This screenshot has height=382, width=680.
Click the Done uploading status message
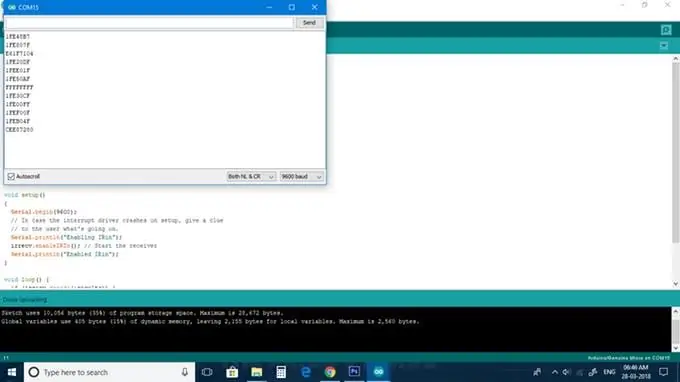click(x=25, y=300)
